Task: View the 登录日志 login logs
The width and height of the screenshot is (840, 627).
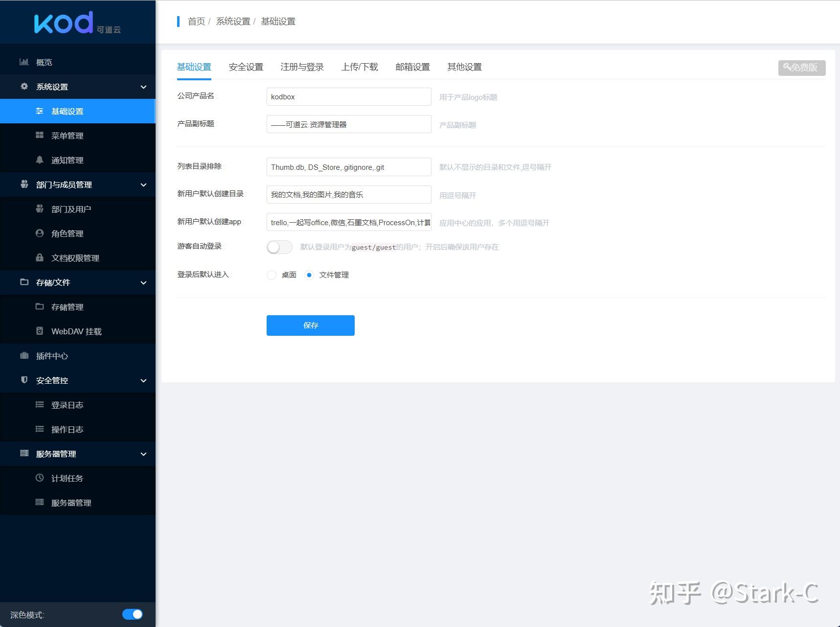Action: pos(68,405)
